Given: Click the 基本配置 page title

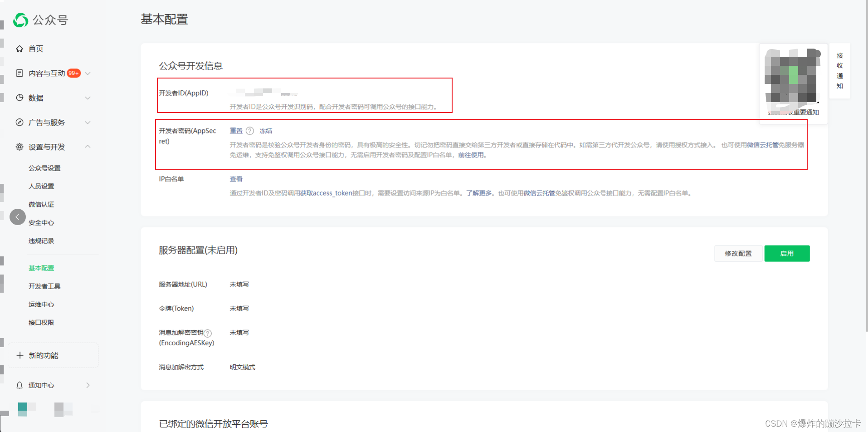Looking at the screenshot, I should click(164, 20).
